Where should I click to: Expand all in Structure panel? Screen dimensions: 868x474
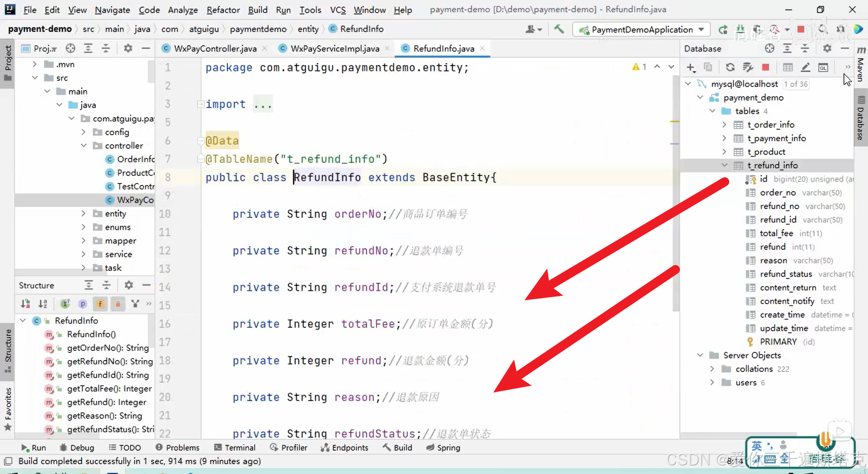click(89, 285)
